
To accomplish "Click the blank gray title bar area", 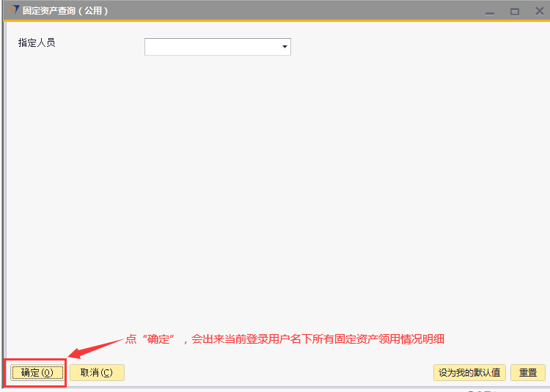I will pos(293,11).
